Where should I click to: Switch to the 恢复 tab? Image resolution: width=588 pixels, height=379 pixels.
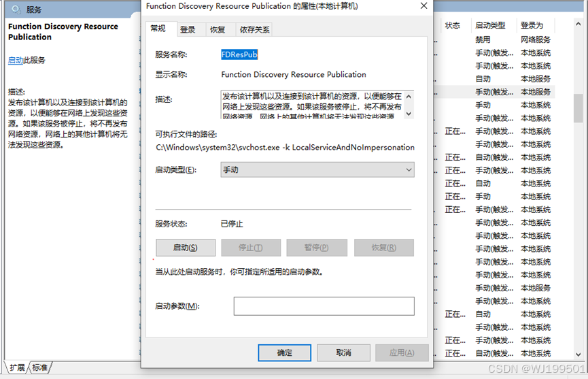218,30
